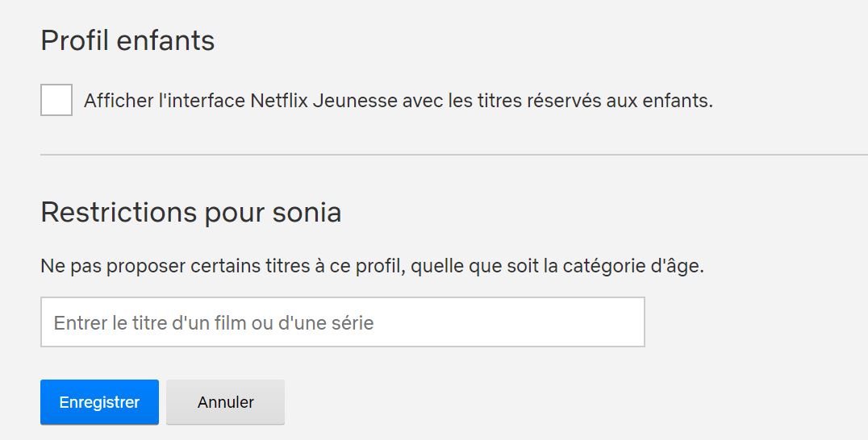This screenshot has width=868, height=440.
Task: Focus the film or series title field
Action: pyautogui.click(x=342, y=322)
